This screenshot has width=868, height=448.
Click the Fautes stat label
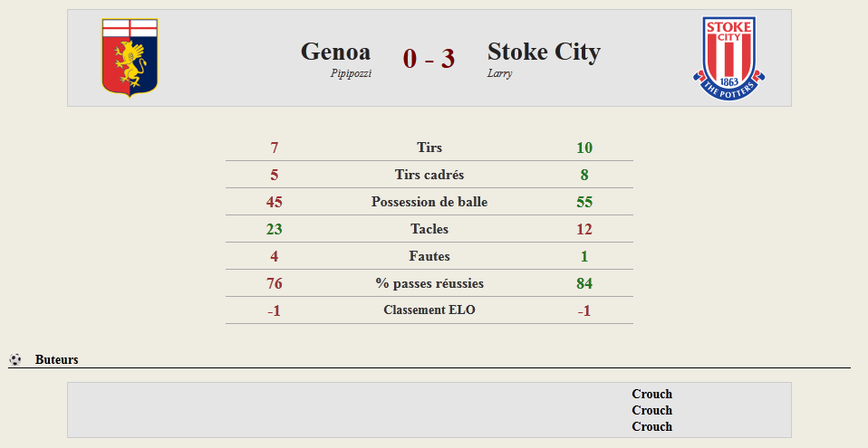429,255
